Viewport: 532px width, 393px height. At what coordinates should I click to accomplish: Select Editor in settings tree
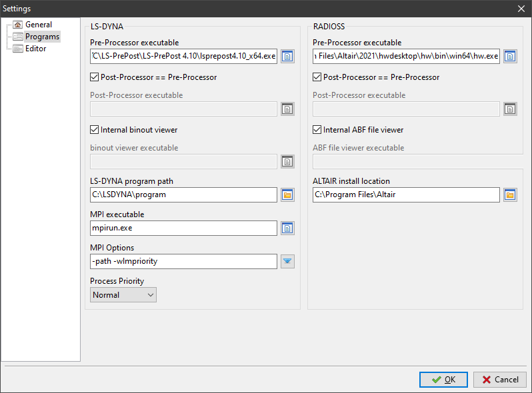tap(35, 49)
